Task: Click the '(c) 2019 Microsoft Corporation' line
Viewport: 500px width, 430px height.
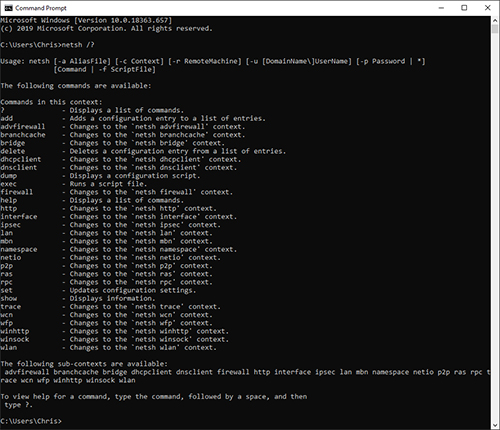Action: point(106,28)
